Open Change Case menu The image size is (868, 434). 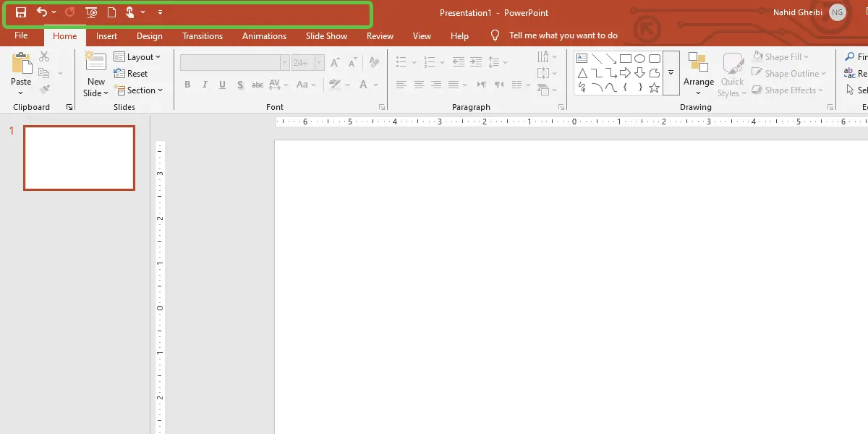[x=307, y=85]
